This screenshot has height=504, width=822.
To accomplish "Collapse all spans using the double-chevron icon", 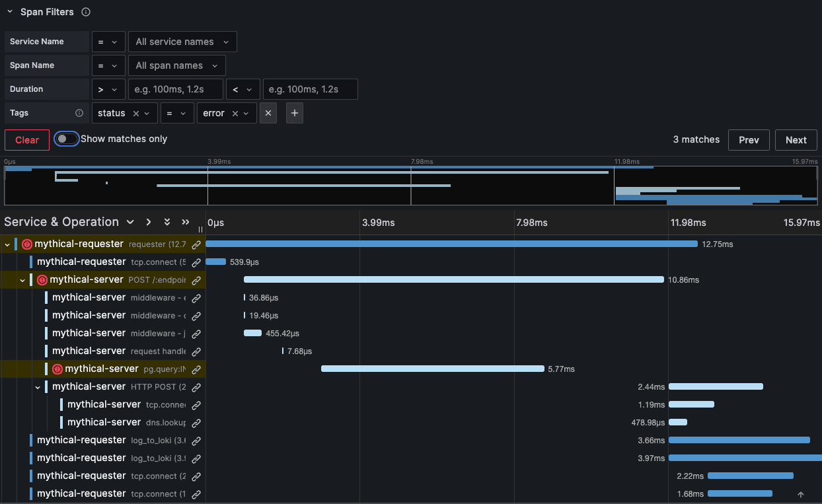I will 167,222.
